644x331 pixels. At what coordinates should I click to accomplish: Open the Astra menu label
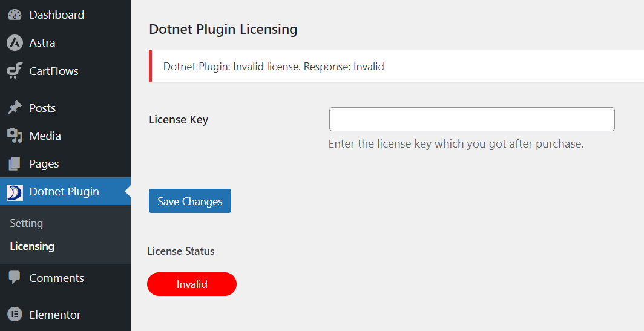coord(42,43)
